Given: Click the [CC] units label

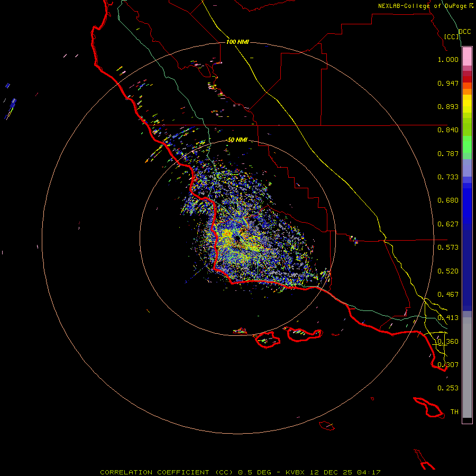Looking at the screenshot, I should [x=452, y=36].
